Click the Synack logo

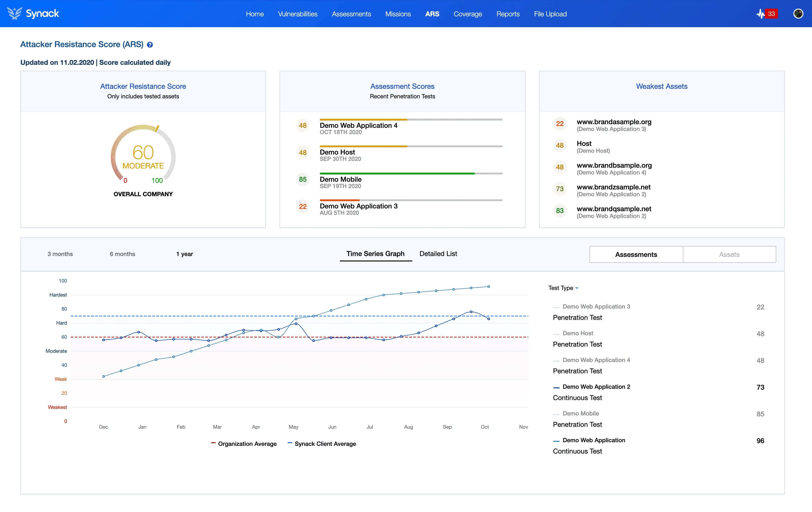33,14
